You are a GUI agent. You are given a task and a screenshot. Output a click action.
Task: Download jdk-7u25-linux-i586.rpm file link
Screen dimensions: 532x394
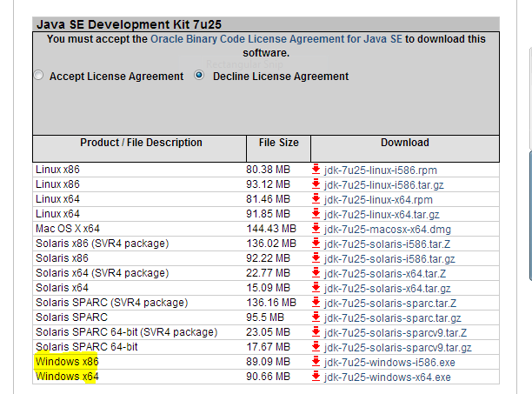click(381, 170)
